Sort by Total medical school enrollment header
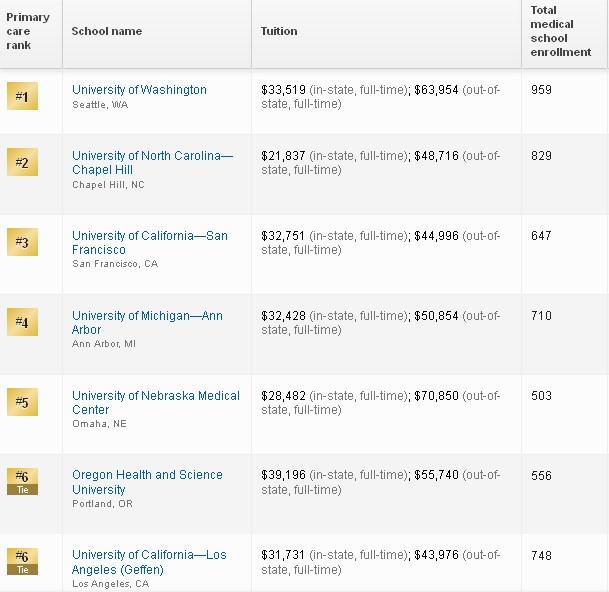609x592 pixels. click(560, 31)
